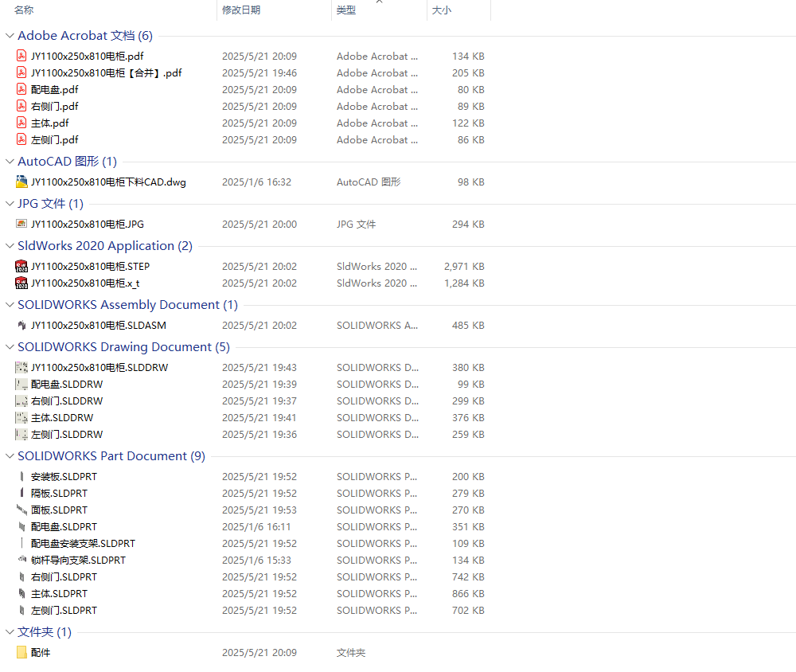
Task: Click the assembly icon of JY1100x250x810电柜.SLDASM
Action: click(x=21, y=325)
